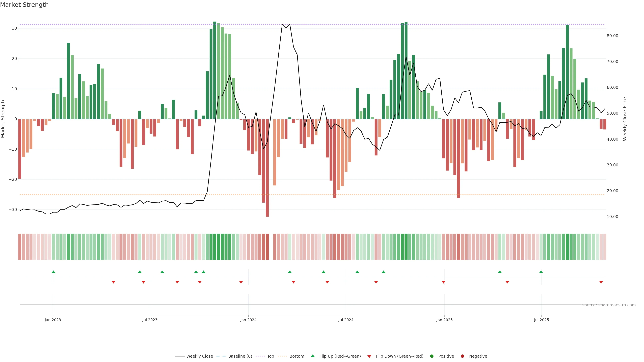Click the Positive green circle legend icon

point(432,356)
